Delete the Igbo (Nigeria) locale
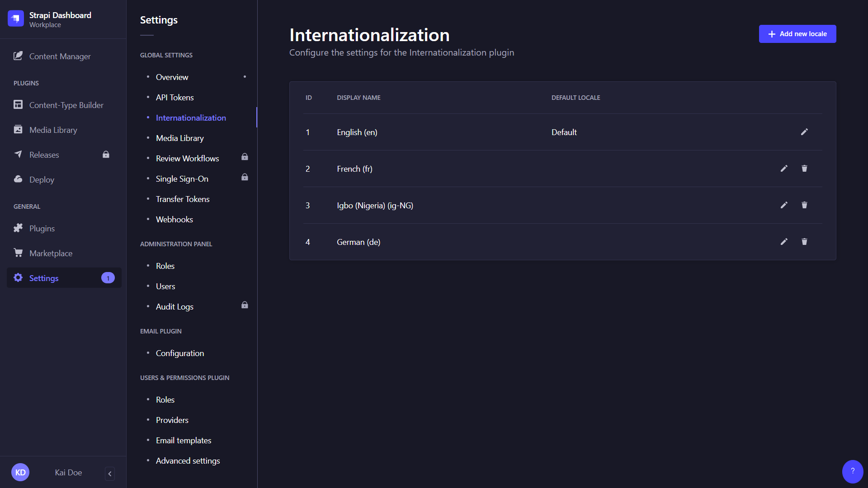Viewport: 868px width, 488px height. click(x=804, y=205)
